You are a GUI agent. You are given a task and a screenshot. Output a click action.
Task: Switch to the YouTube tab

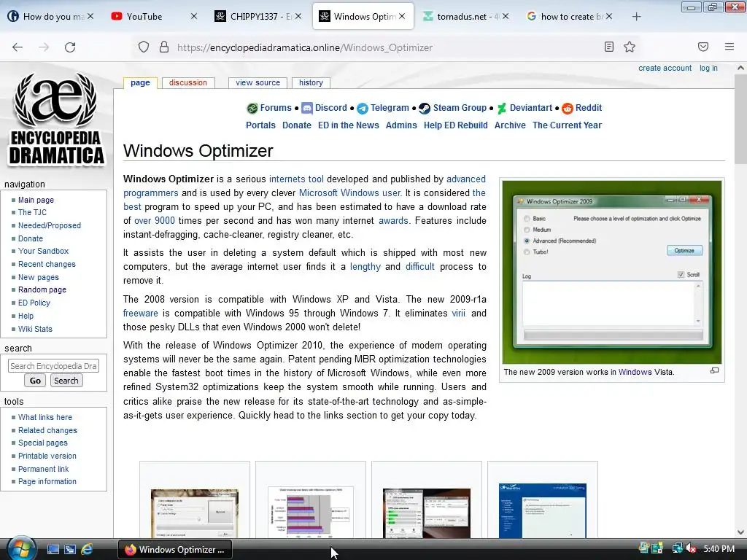point(152,16)
